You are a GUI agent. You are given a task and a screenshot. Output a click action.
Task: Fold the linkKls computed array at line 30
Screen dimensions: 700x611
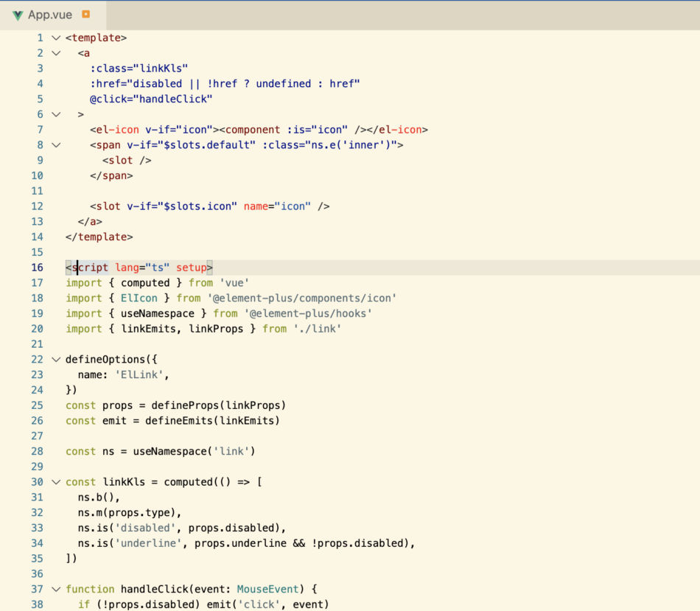(x=56, y=482)
